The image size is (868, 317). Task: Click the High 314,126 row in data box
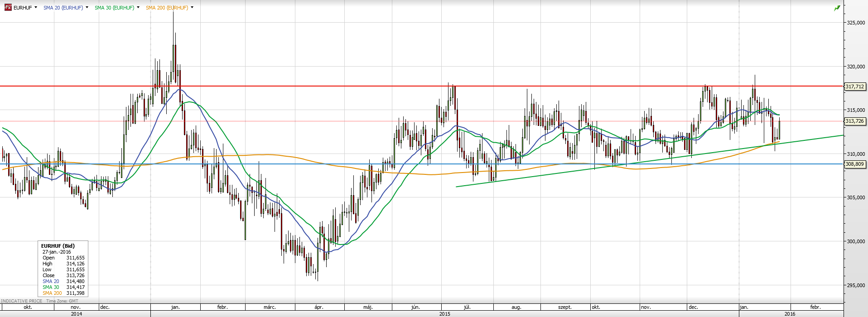[63, 264]
